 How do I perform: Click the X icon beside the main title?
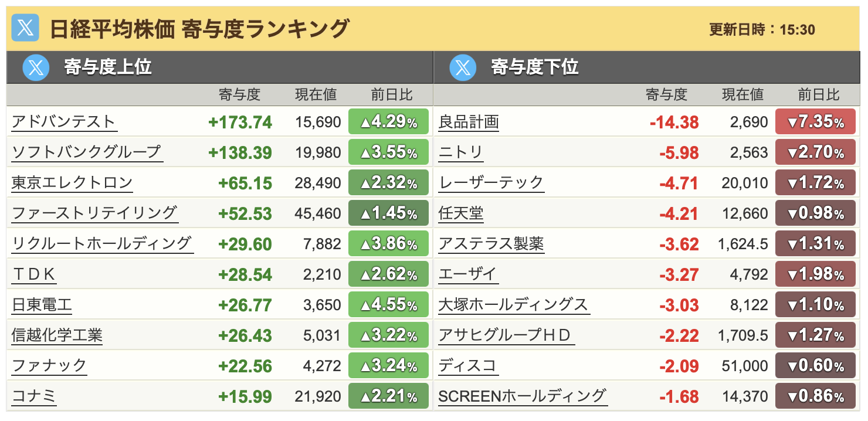point(25,28)
